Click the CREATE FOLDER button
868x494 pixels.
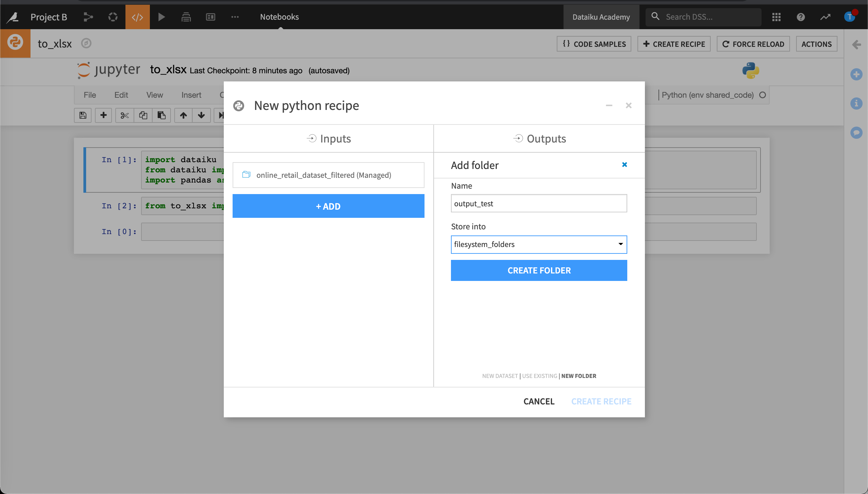click(539, 270)
